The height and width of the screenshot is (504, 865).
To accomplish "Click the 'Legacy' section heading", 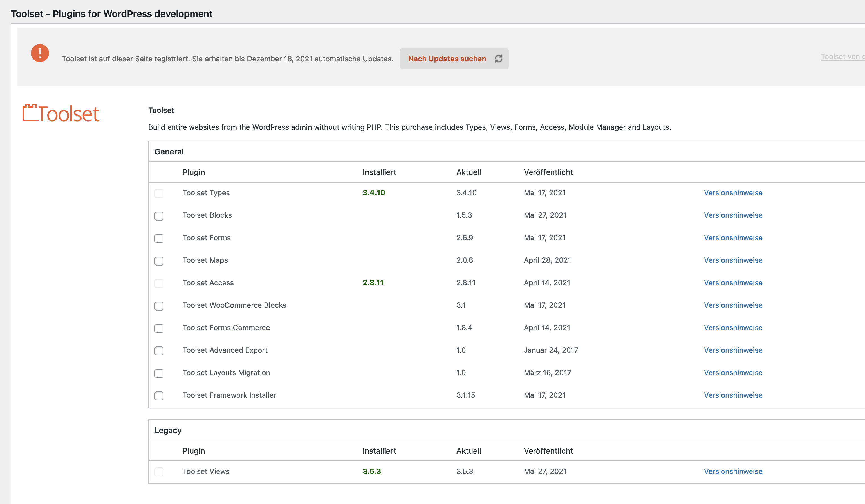I will pos(168,430).
